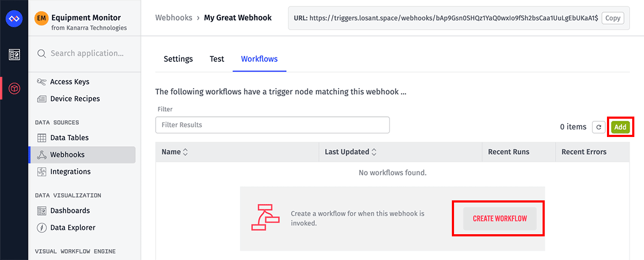Viewport: 644px width, 260px height.
Task: Select the Workflows tab
Action: [x=259, y=59]
